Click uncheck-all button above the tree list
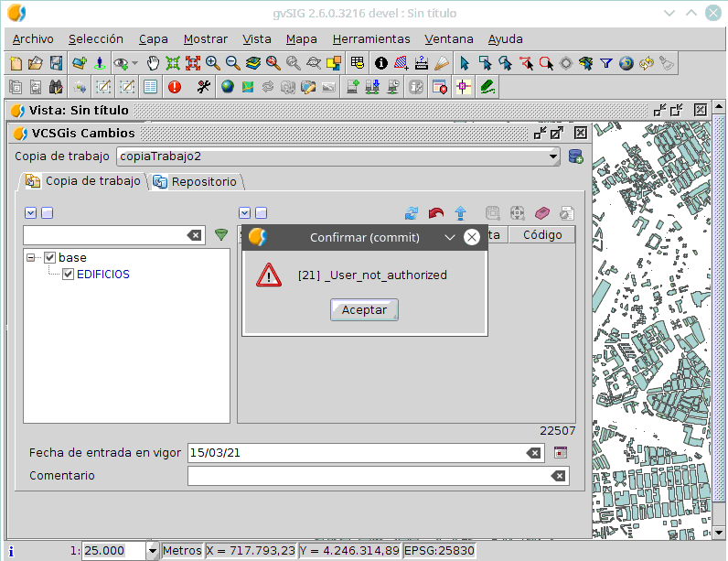Screen dimensions: 728x561 pos(48,212)
